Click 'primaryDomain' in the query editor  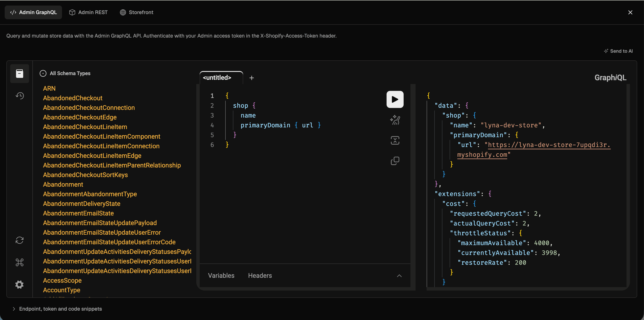(x=265, y=125)
